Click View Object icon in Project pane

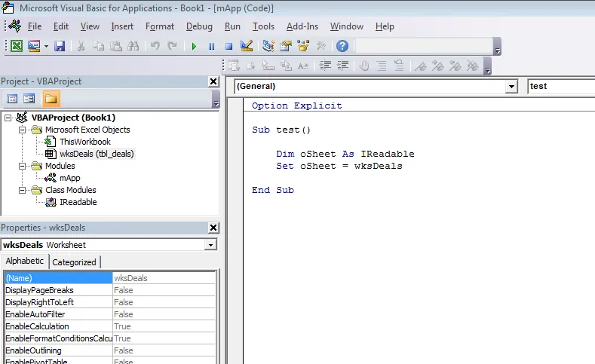pyautogui.click(x=29, y=99)
